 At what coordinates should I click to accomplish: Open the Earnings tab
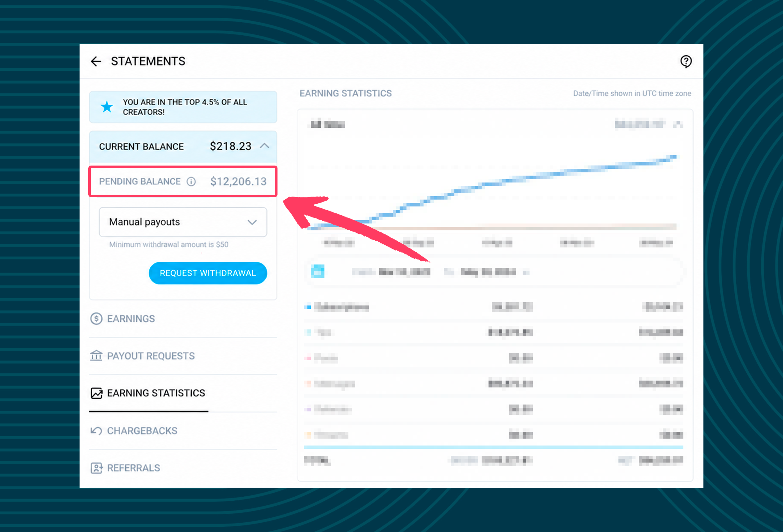tap(183, 319)
